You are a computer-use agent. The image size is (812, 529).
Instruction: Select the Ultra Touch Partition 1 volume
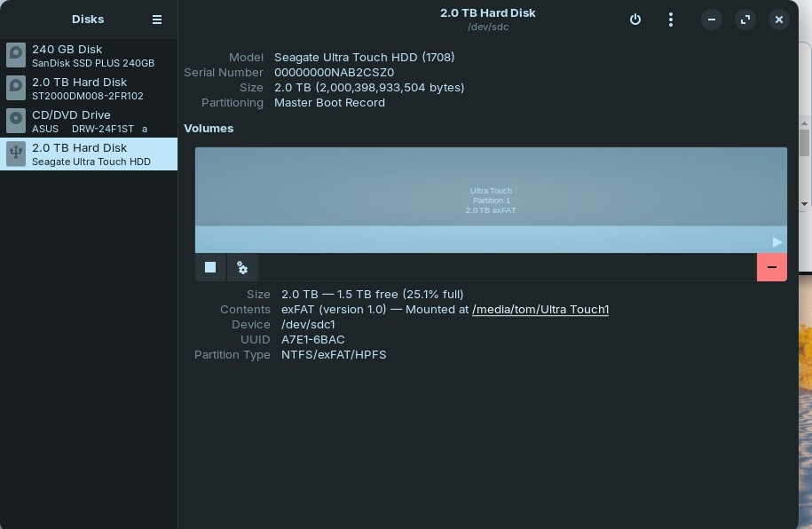(x=491, y=200)
